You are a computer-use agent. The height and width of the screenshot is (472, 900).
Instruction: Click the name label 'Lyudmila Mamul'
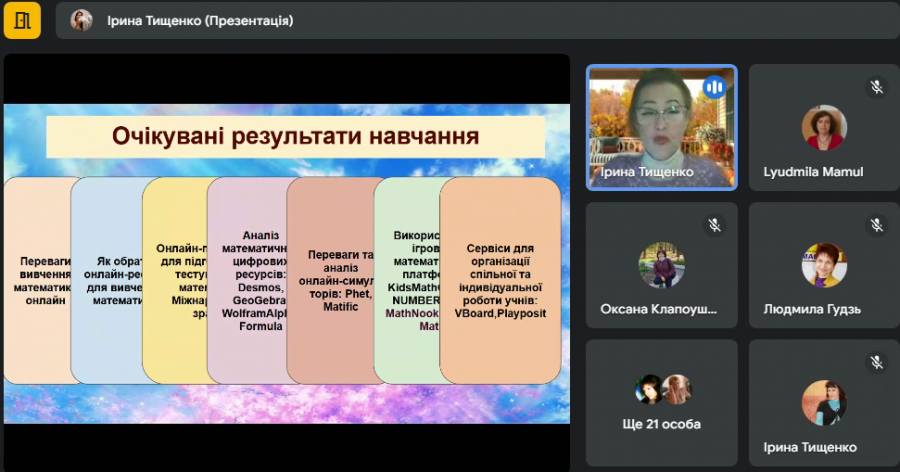pyautogui.click(x=813, y=172)
